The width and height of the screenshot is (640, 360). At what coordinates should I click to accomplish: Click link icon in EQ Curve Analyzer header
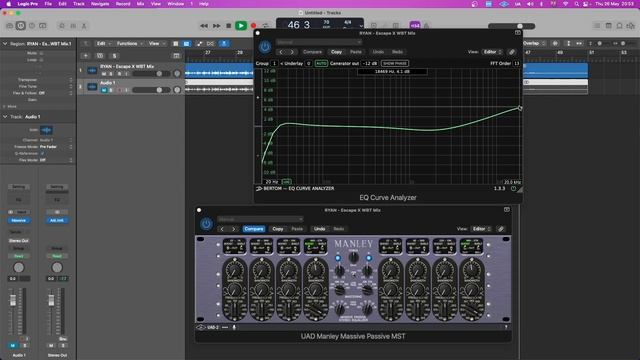tap(511, 52)
